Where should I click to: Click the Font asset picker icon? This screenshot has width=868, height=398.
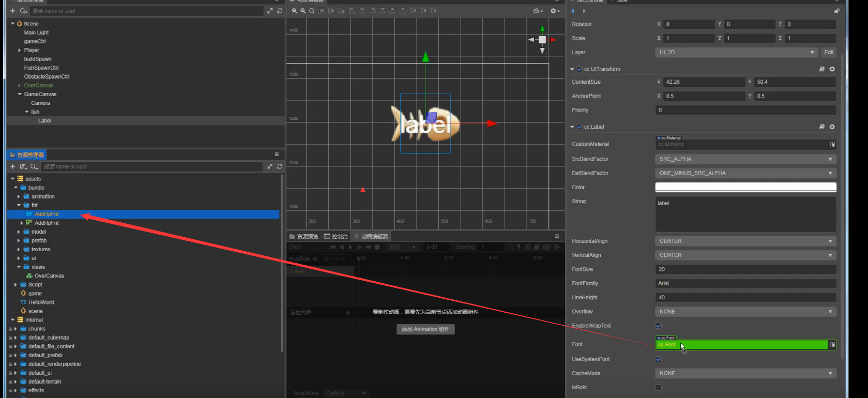(x=832, y=345)
